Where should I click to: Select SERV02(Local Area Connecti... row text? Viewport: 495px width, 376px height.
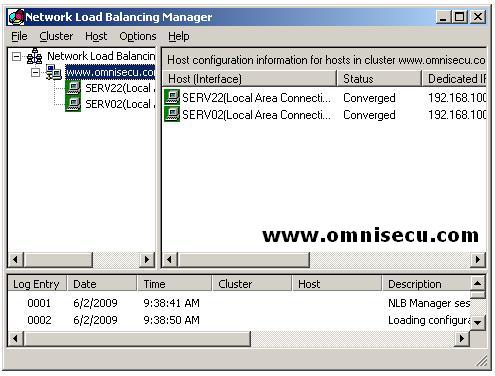click(x=256, y=115)
